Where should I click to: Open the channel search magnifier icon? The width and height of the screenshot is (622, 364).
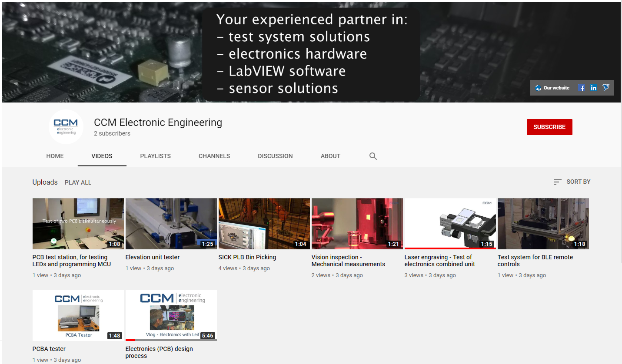373,156
